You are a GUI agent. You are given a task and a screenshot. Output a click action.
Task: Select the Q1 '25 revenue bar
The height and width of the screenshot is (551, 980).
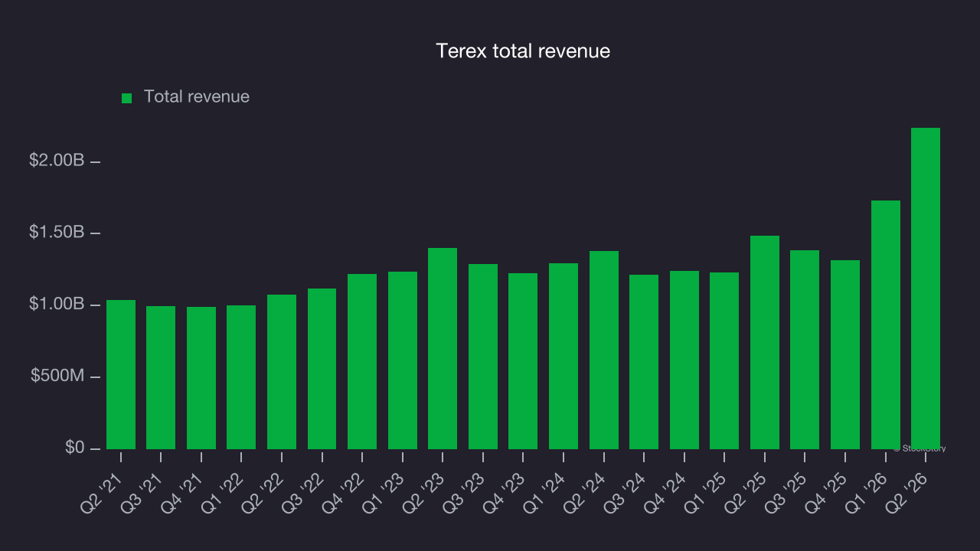(724, 360)
